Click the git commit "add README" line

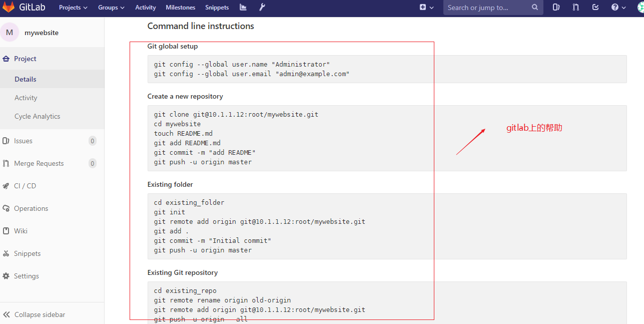205,153
